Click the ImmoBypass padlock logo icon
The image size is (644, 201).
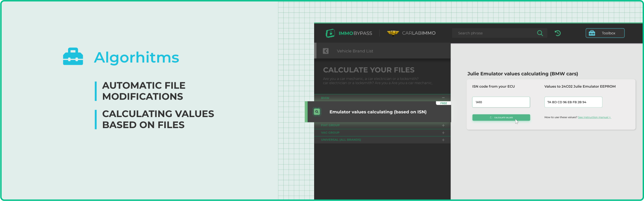(330, 33)
